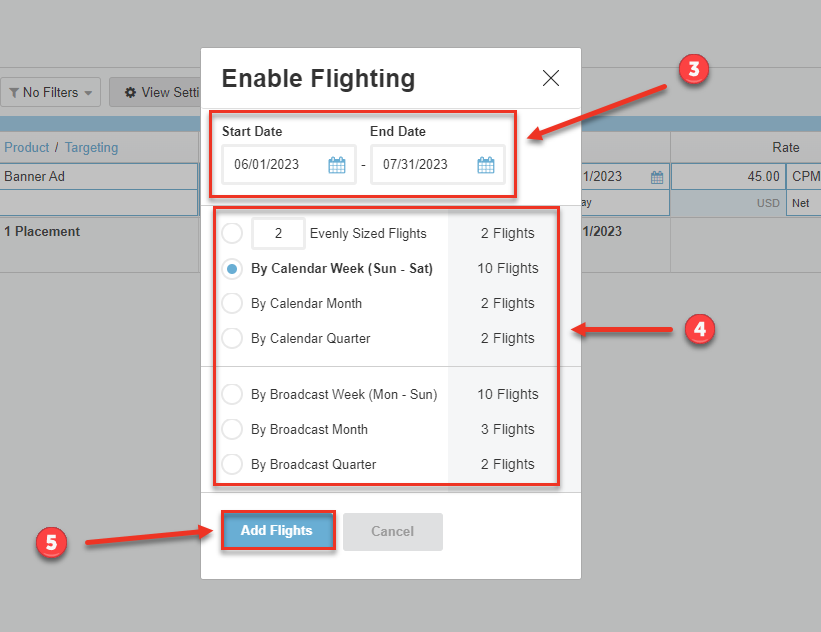
Task: Click the Start Date input field
Action: (x=275, y=165)
